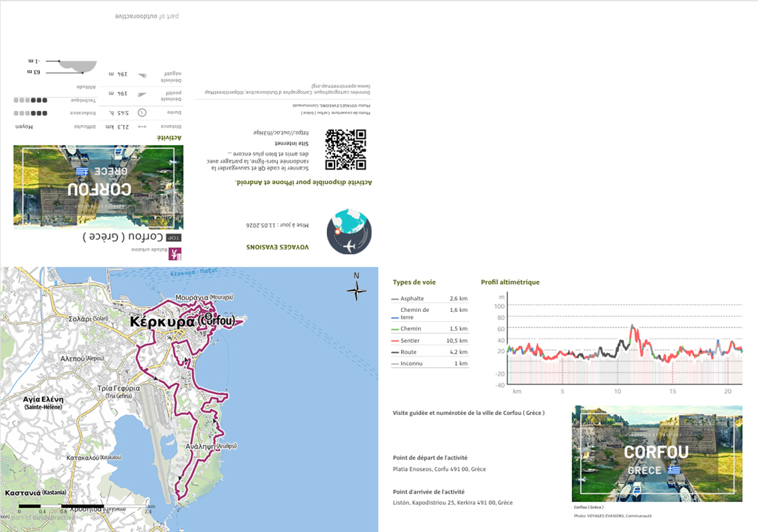
Task: Click the ascent triangle icon for Dénivelé positif
Action: [x=142, y=95]
